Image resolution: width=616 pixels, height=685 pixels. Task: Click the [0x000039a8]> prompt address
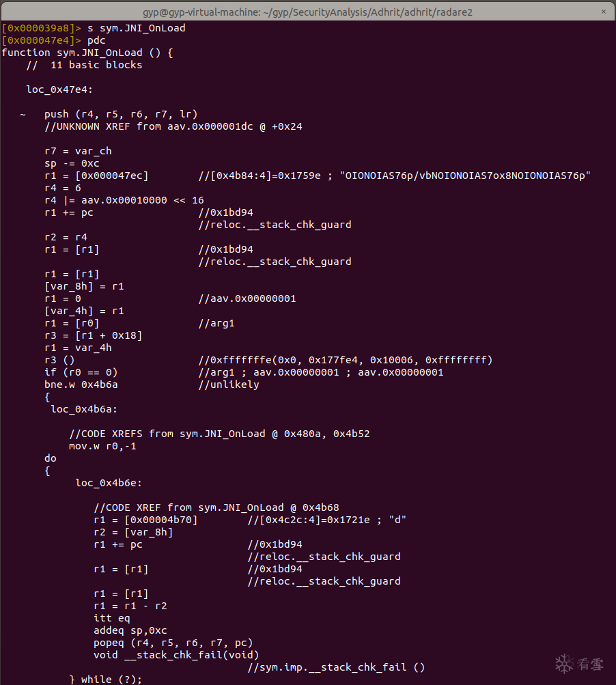click(x=40, y=28)
